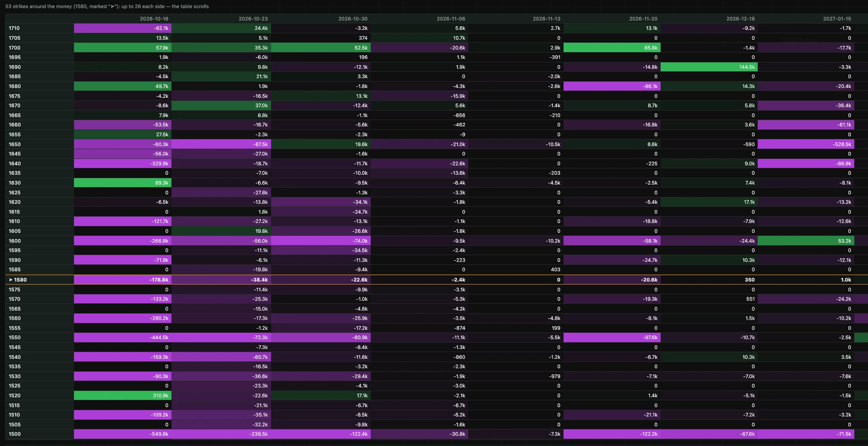
Task: Click the -329.9k cell in row 1640
Action: click(x=123, y=164)
